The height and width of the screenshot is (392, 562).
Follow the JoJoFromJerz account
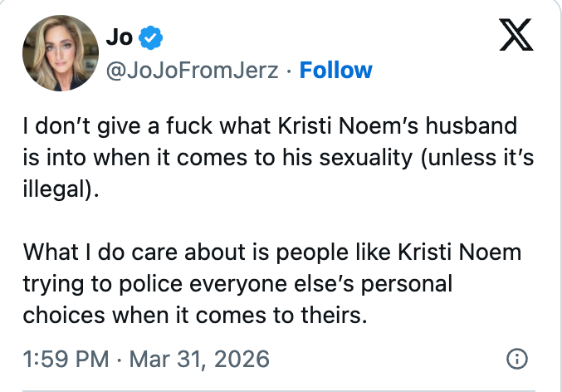335,70
